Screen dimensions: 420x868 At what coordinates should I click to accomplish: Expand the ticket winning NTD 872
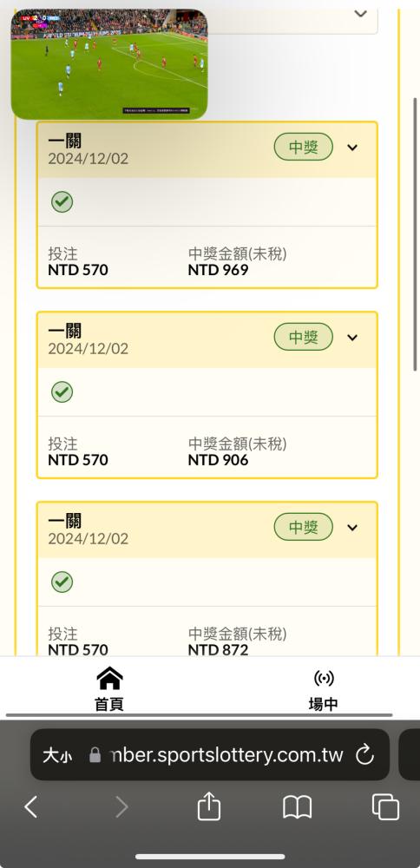(352, 528)
